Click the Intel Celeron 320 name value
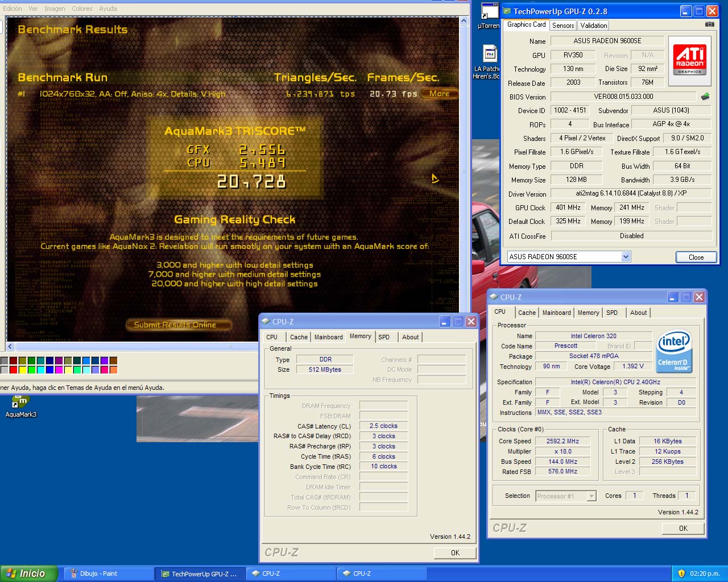This screenshot has height=582, width=728. 594,336
